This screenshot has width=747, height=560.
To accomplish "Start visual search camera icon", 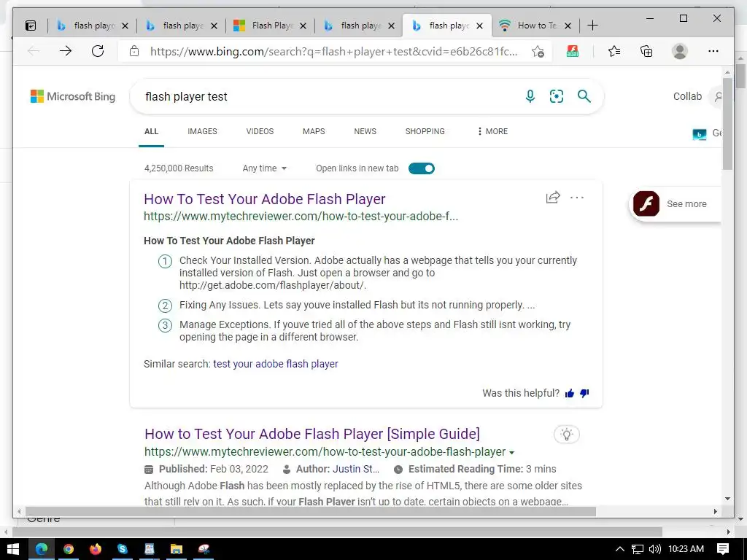I will point(557,96).
